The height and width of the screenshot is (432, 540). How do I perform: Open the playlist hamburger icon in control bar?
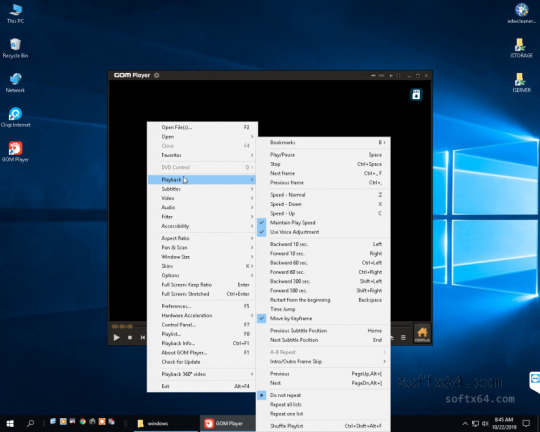[403, 338]
